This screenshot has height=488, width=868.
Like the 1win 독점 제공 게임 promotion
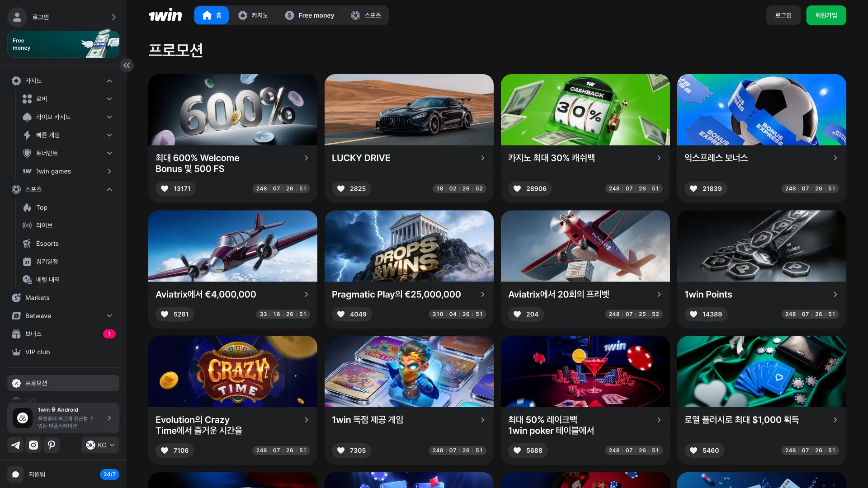point(351,450)
